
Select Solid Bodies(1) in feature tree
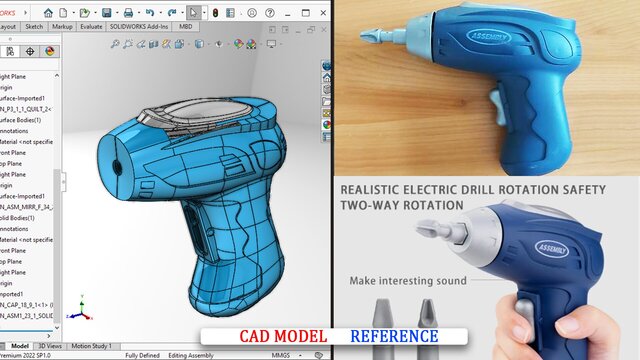coord(17,218)
